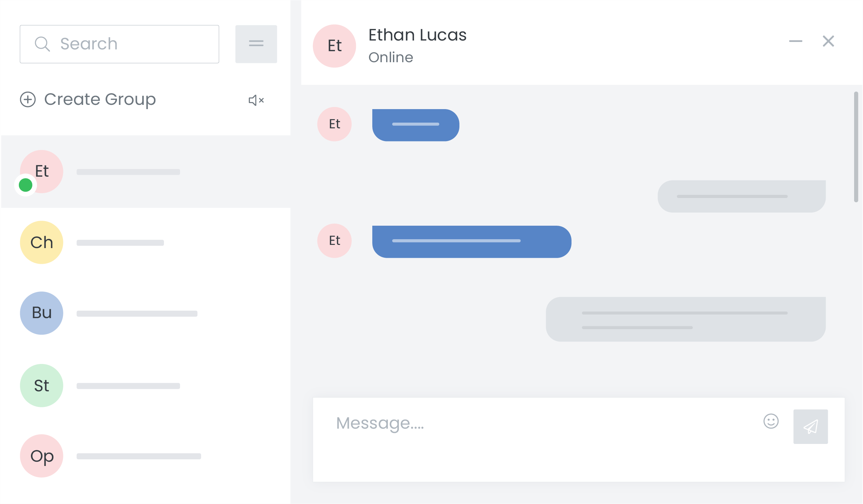Minimize the Ethan Lucas chat panel
Viewport: 863px width, 504px height.
point(795,41)
